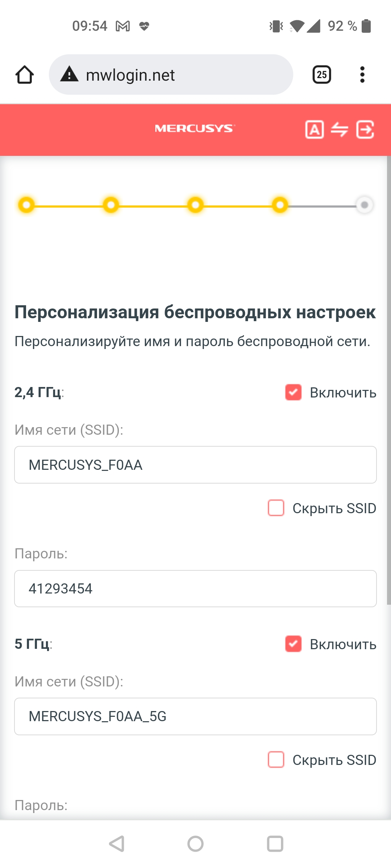This screenshot has width=391, height=868.
Task: Click the logout icon in Mercusys header
Action: pos(365,129)
